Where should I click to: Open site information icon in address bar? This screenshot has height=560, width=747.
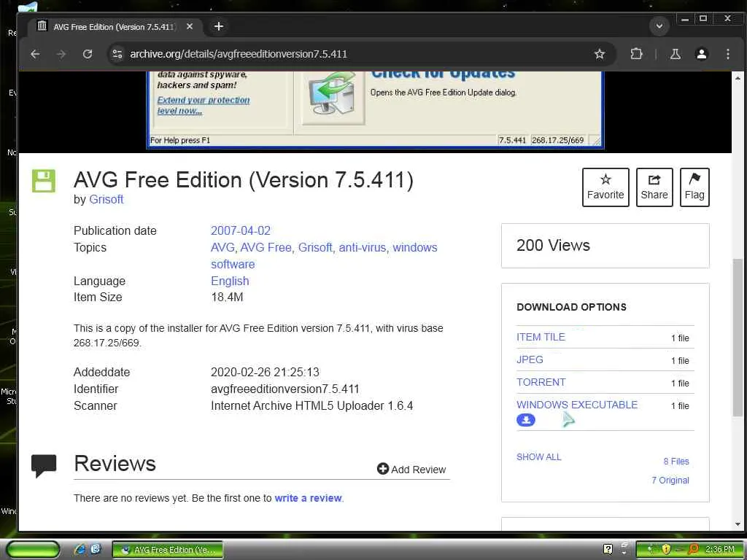[117, 54]
